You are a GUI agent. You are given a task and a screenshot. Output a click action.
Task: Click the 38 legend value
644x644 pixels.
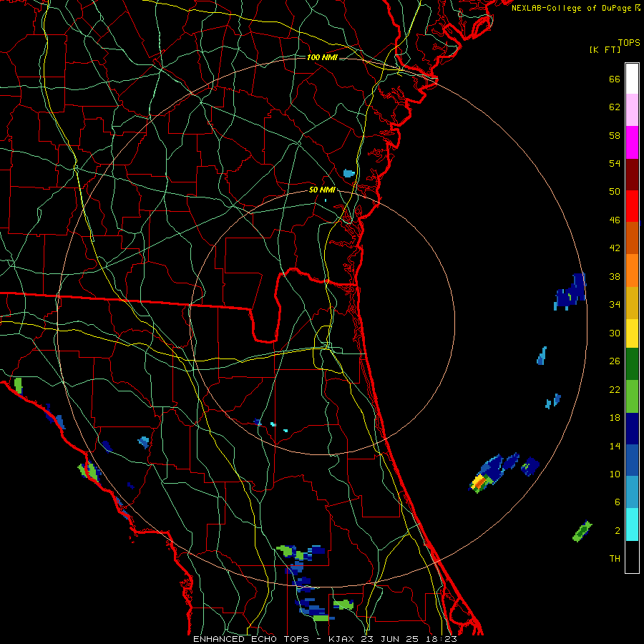click(615, 276)
